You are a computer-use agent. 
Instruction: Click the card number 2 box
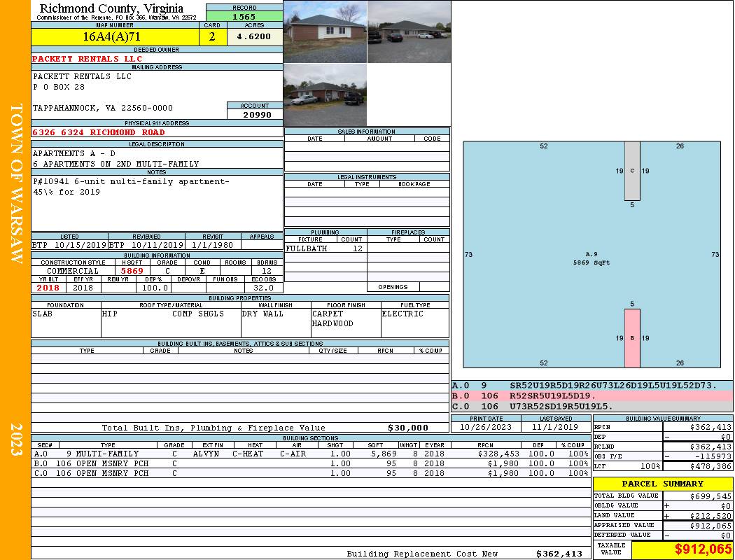click(212, 37)
